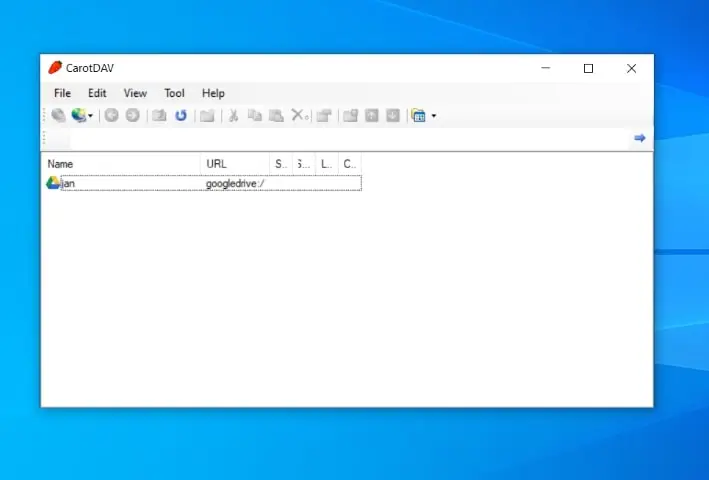This screenshot has width=709, height=480.
Task: Sort list by the URL column header
Action: (234, 163)
